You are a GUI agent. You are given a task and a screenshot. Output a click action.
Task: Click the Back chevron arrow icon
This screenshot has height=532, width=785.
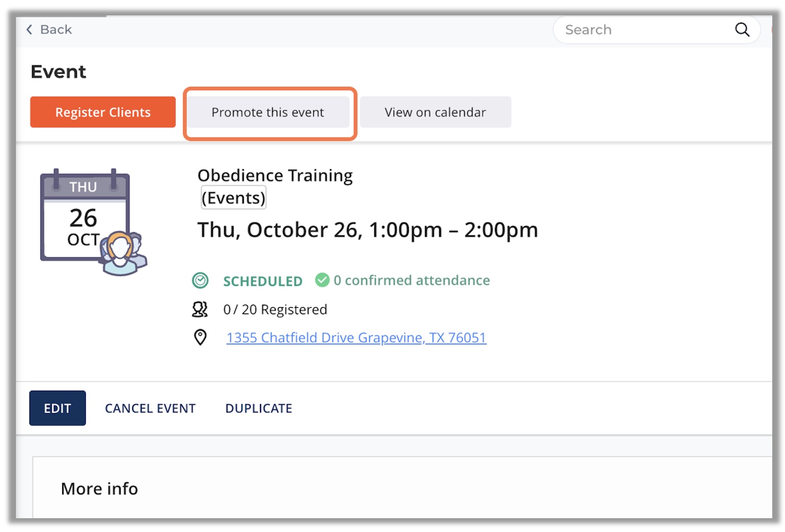click(x=29, y=30)
